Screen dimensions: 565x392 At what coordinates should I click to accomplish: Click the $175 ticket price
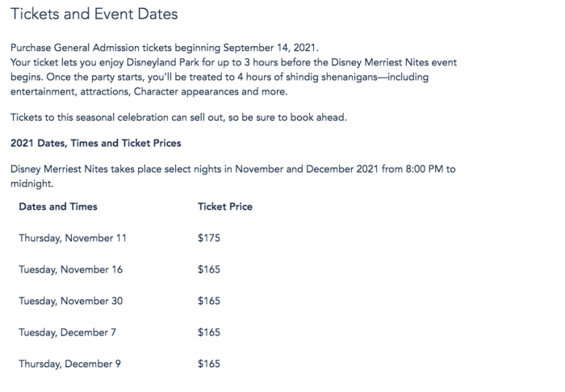click(208, 238)
